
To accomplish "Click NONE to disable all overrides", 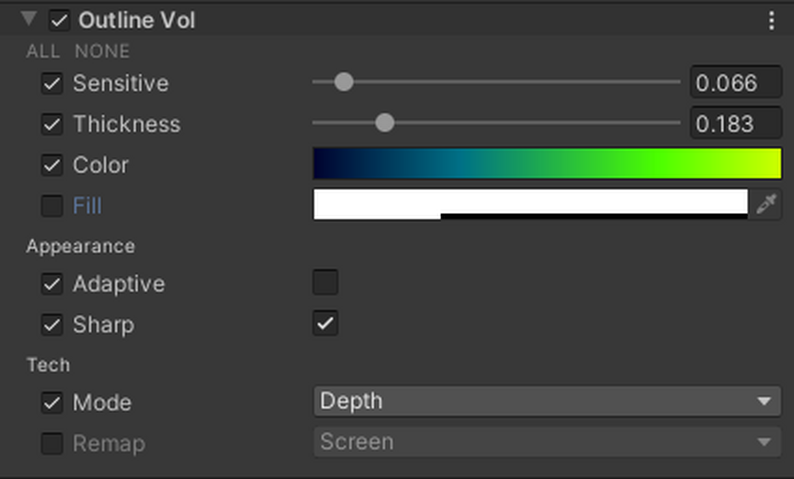I will (102, 51).
